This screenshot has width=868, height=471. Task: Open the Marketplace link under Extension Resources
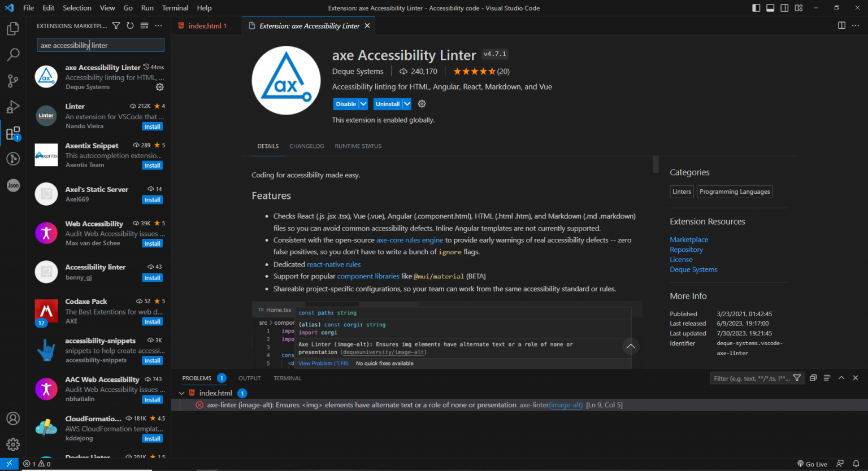coord(689,239)
